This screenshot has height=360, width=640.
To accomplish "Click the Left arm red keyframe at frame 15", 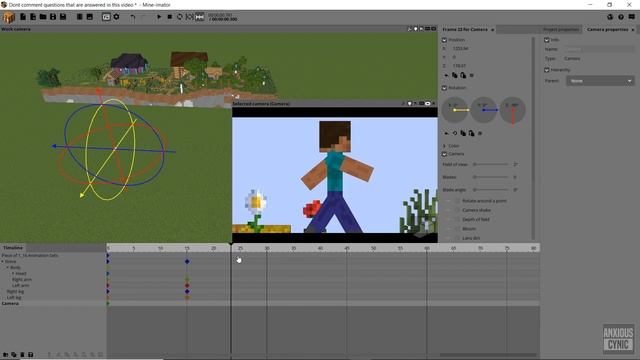I will (187, 286).
